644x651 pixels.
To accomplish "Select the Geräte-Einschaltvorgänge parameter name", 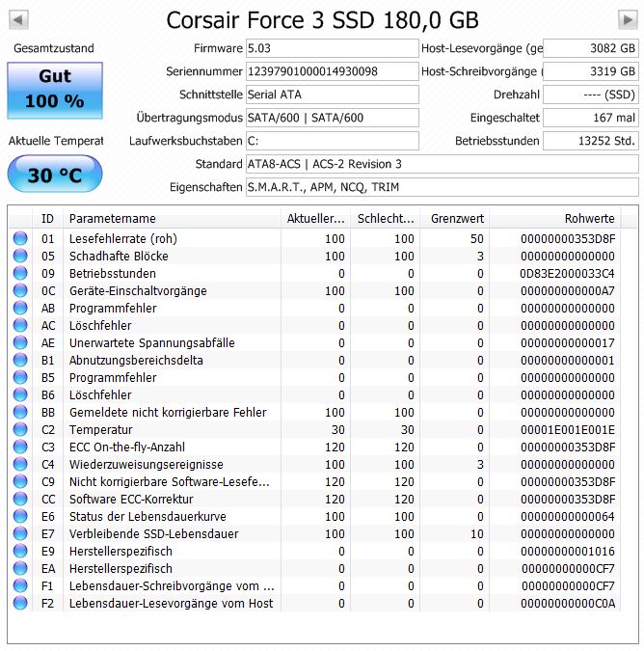I will pos(138,291).
